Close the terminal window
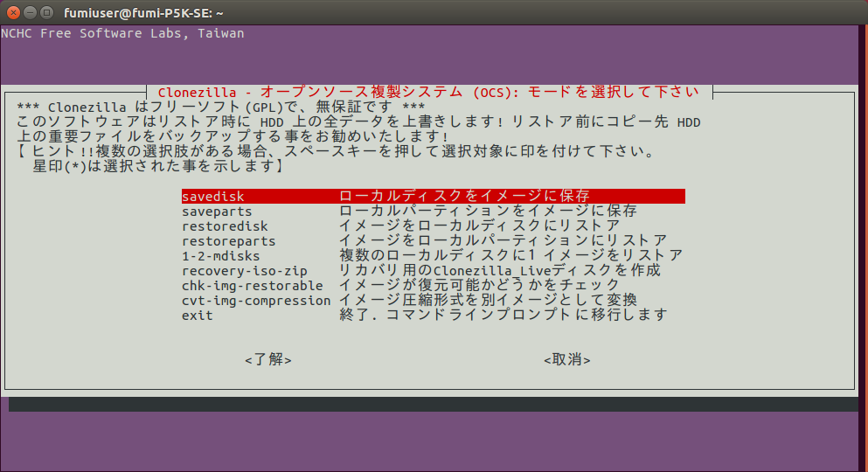 click(x=12, y=12)
